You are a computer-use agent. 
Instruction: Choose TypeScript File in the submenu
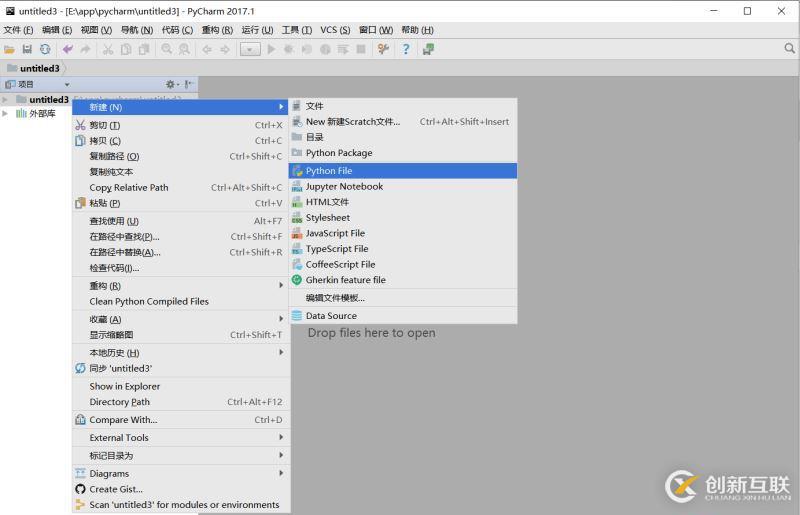pyautogui.click(x=403, y=249)
